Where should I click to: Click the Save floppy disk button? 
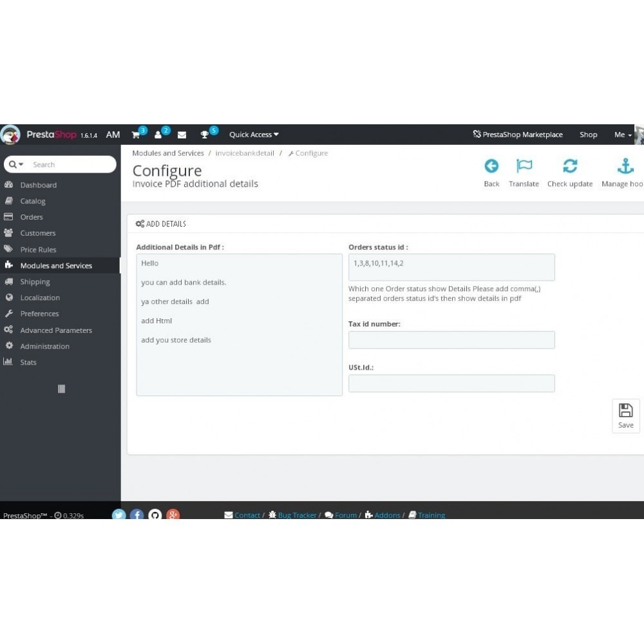[x=625, y=415]
